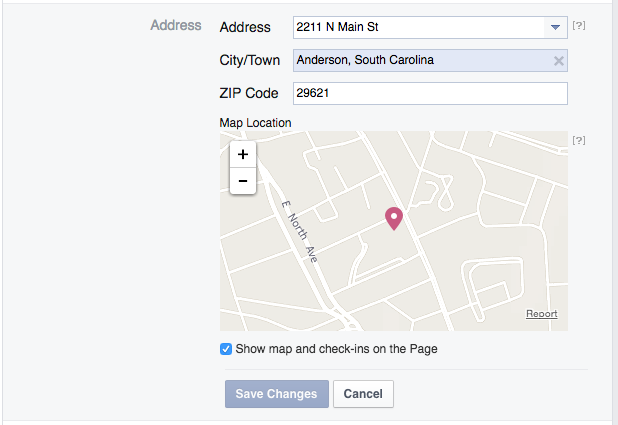Screen dimensions: 618x425
Task: Open help tooltip next to map
Action: click(x=579, y=140)
